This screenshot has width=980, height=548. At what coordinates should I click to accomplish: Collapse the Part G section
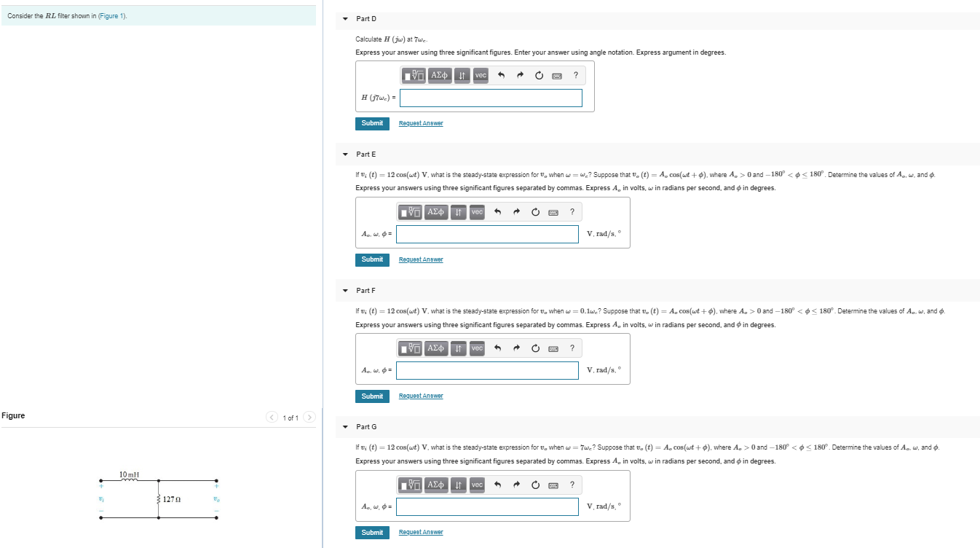(x=345, y=426)
